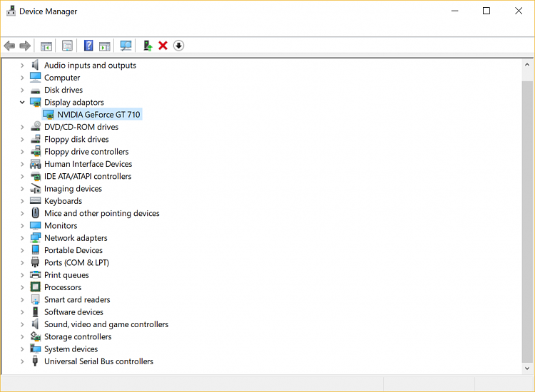
Task: Click the Smart card readers icon
Action: [36, 299]
